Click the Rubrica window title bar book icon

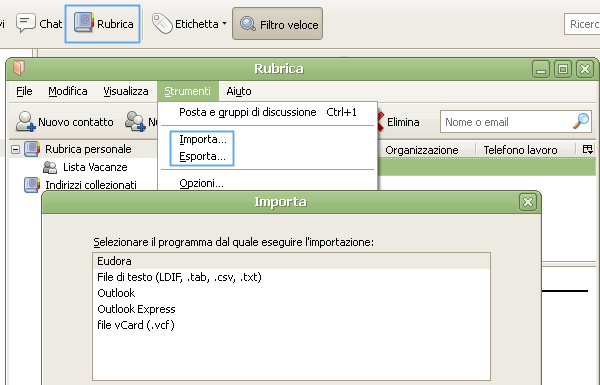click(19, 68)
